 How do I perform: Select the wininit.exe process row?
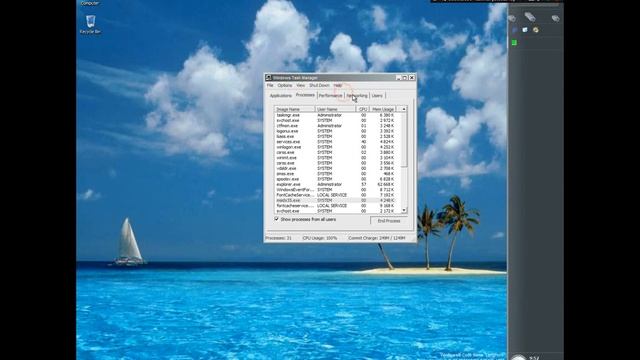point(337,158)
